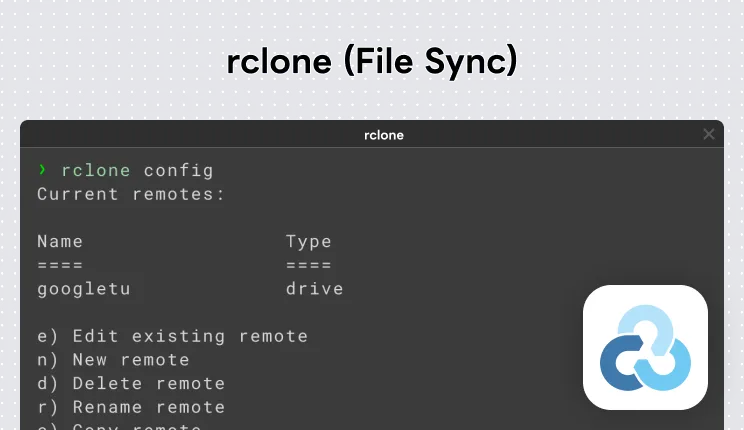Click the 'rclone (File Sync)' heading
Image resolution: width=744 pixels, height=430 pixels.
372,61
